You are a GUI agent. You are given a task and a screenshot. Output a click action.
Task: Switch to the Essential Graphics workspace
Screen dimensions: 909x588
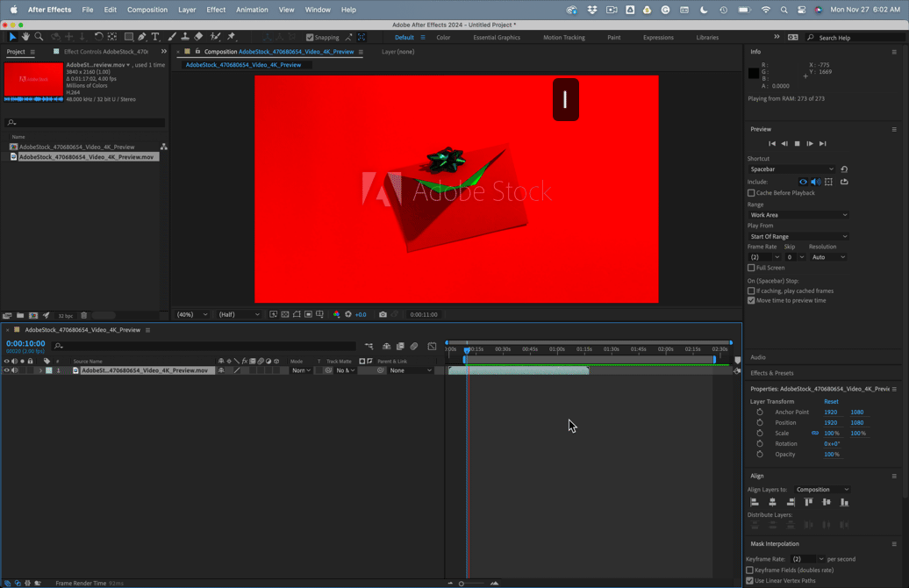(x=497, y=37)
